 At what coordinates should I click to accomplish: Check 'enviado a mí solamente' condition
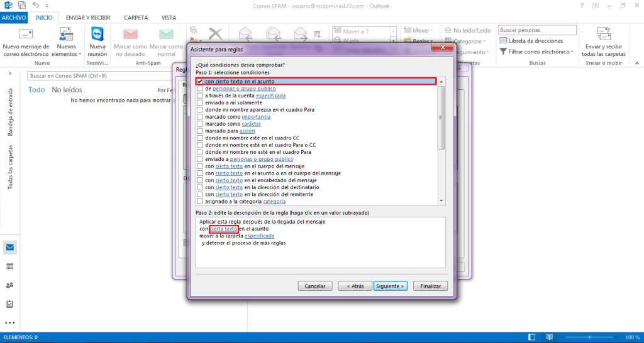pos(200,102)
